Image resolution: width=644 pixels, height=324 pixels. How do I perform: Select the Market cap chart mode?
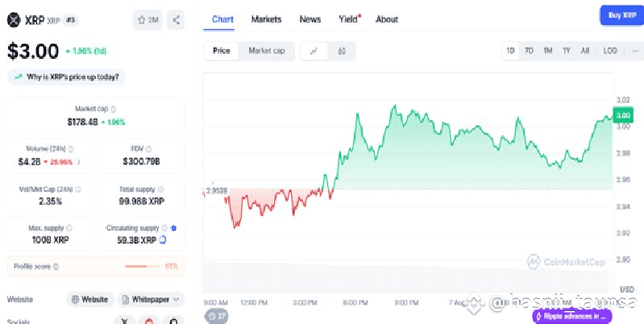(x=266, y=51)
